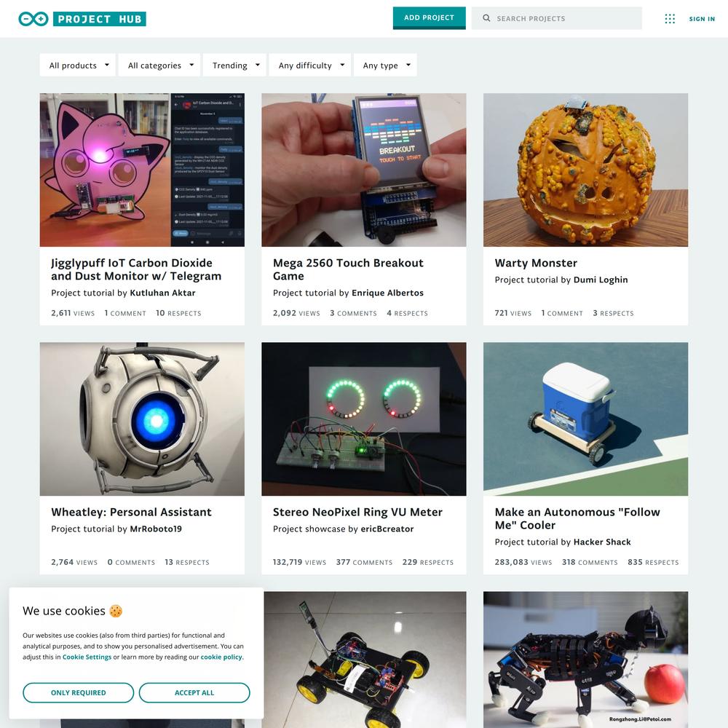Open the All categories filter
The width and height of the screenshot is (728, 728).
point(159,65)
